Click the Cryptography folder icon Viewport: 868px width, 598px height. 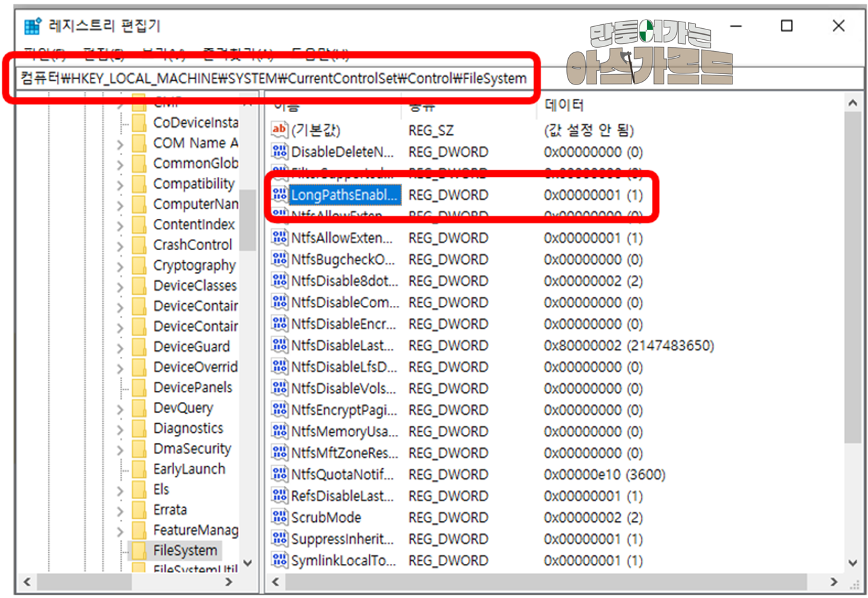tap(139, 265)
